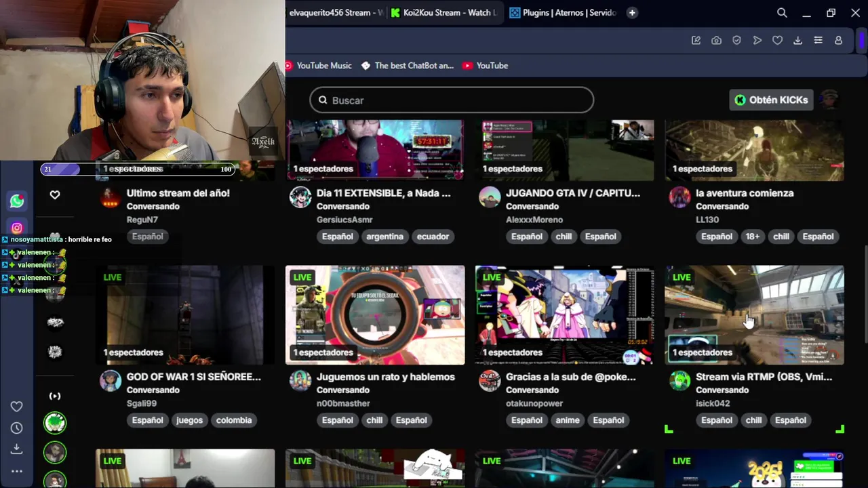Click the Obtén KICKs button
Viewport: 868px width, 488px height.
[x=772, y=100]
